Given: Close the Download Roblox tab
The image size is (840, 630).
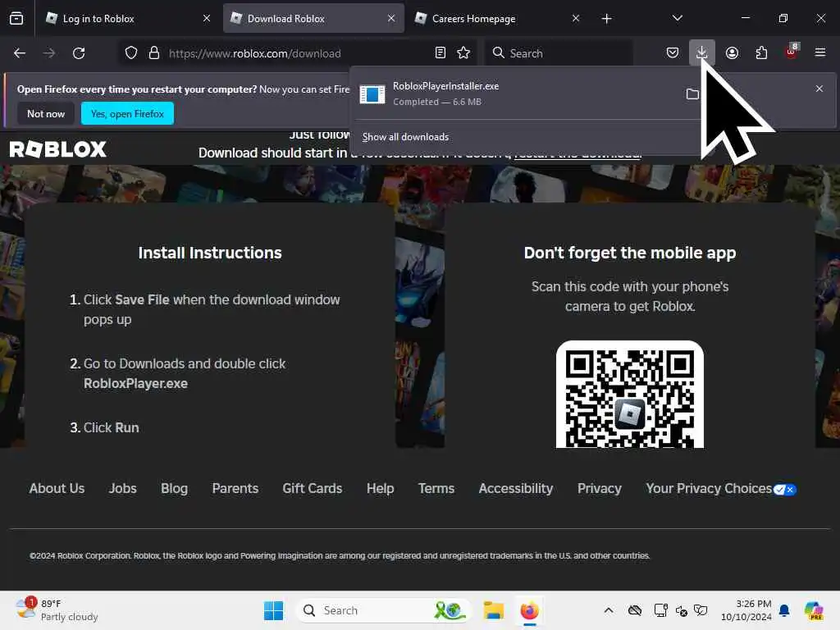Looking at the screenshot, I should tap(391, 18).
